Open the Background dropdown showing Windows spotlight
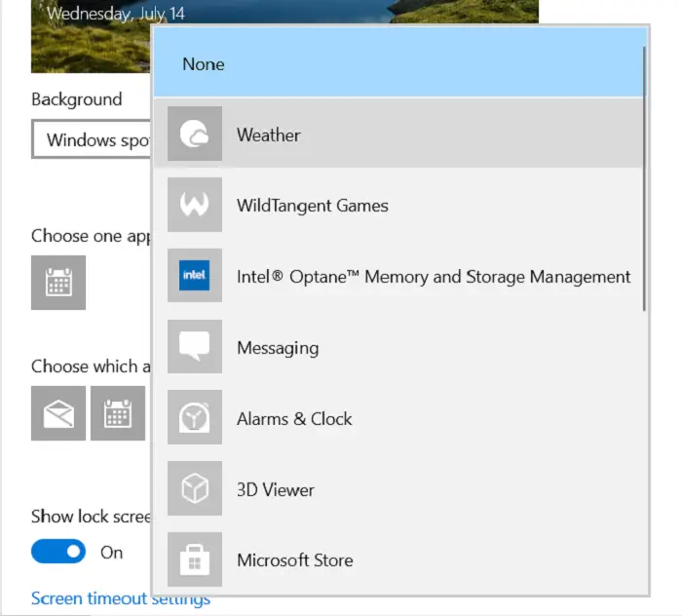 point(92,139)
